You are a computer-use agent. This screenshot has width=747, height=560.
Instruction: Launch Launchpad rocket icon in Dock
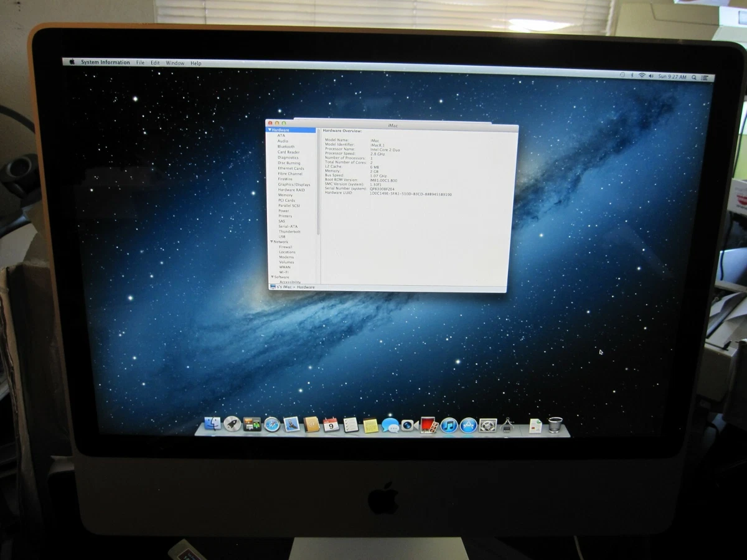click(232, 424)
